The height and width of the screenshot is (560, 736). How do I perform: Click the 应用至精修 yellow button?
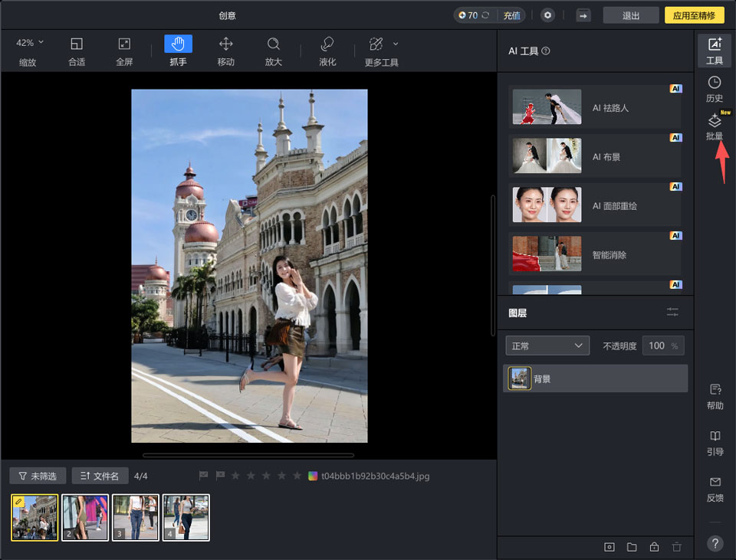(x=694, y=15)
